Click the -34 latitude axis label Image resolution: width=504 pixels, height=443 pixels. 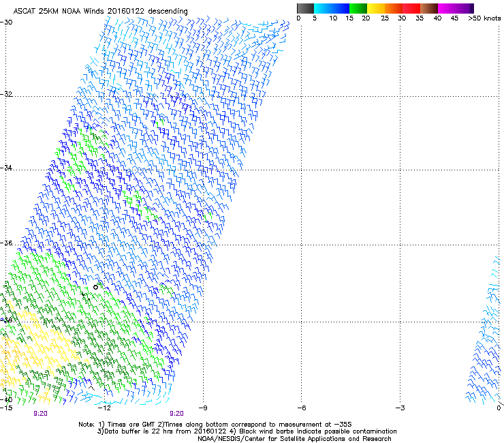6,168
